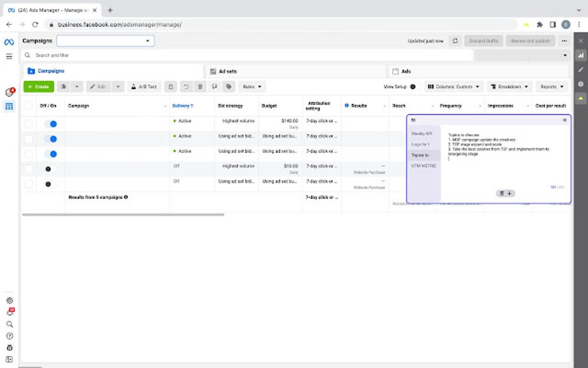This screenshot has height=368, width=588.
Task: Open the three-dots more options button
Action: click(564, 41)
